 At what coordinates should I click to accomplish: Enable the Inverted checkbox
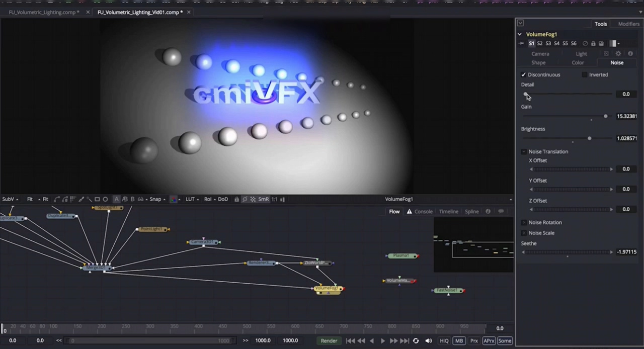click(585, 75)
